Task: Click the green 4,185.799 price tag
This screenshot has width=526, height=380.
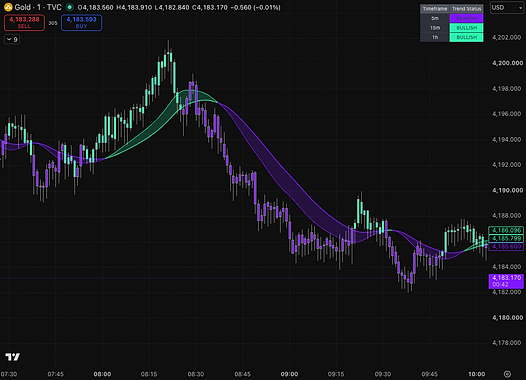Action: click(x=506, y=238)
